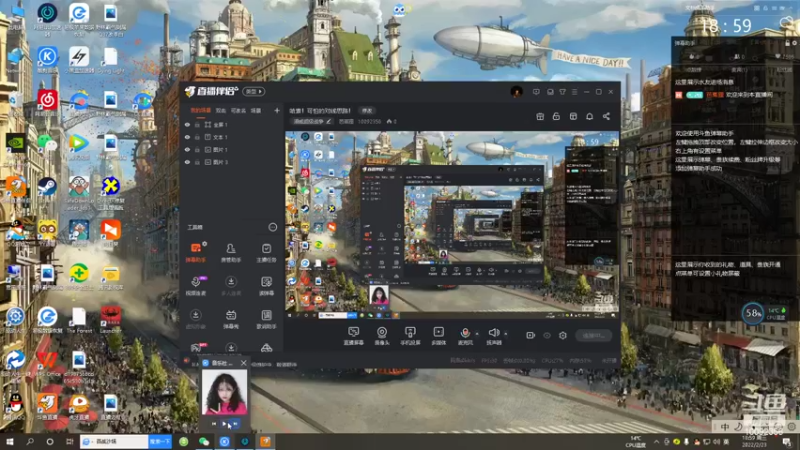Screen dimensions: 800x450
Task: Expand the speaker options arrow
Action: (x=506, y=334)
